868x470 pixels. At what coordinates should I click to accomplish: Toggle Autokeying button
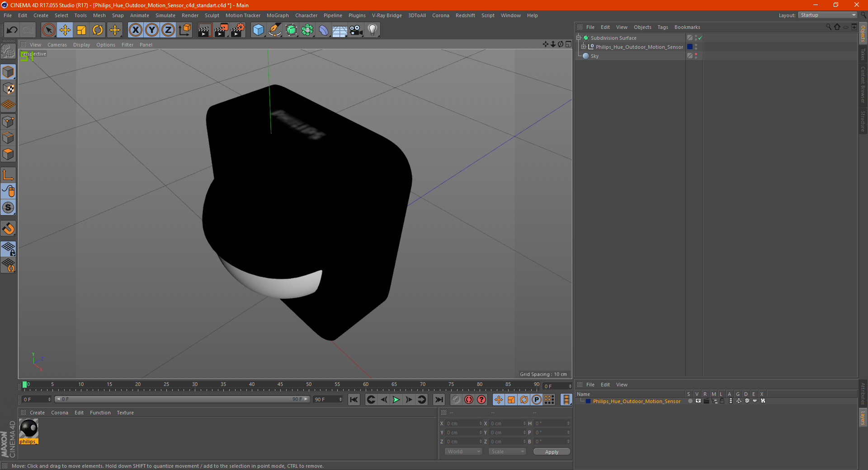[469, 399]
